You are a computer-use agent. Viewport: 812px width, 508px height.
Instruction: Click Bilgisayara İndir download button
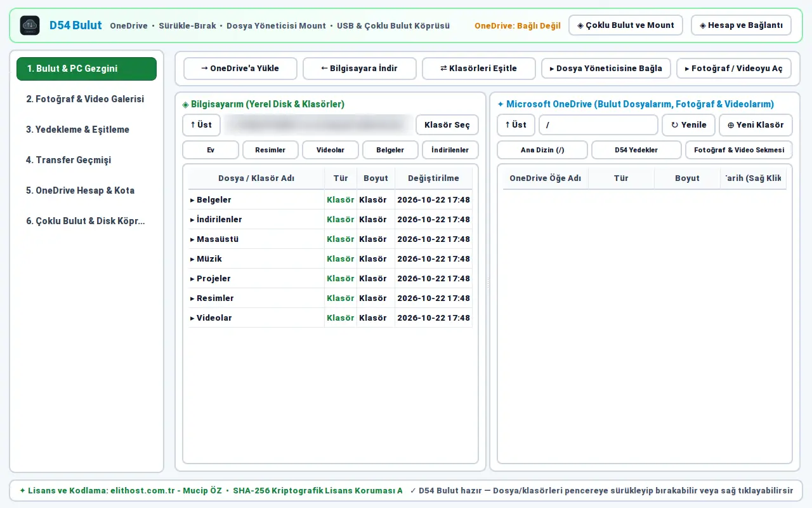[359, 69]
